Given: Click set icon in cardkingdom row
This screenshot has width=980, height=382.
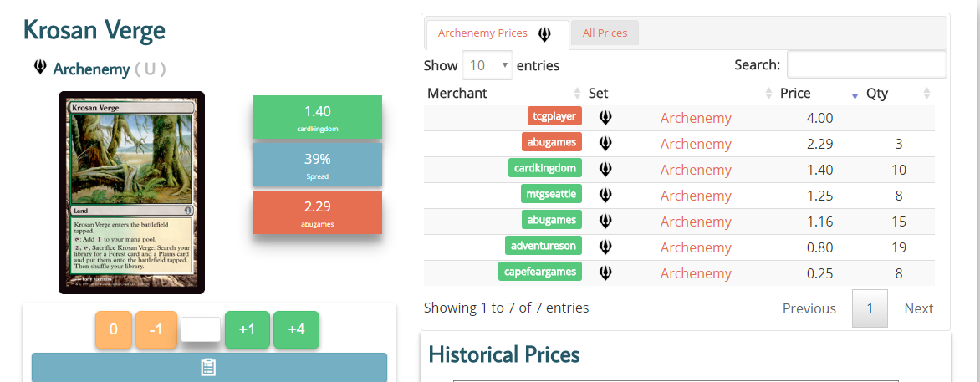Looking at the screenshot, I should (x=605, y=170).
